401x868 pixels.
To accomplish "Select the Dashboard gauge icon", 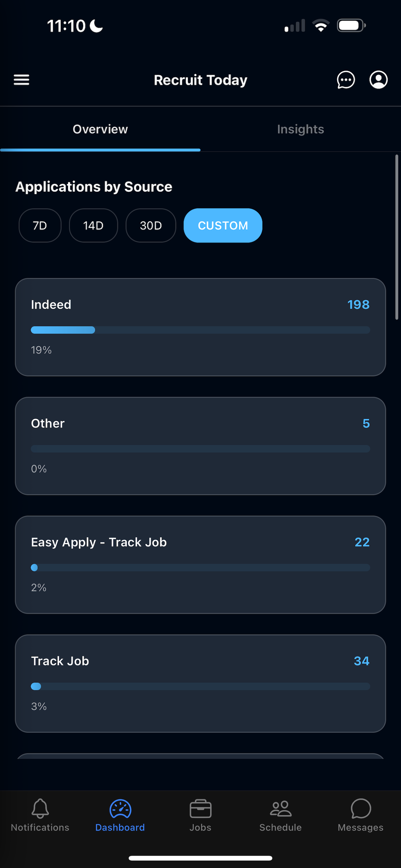I will tap(120, 808).
